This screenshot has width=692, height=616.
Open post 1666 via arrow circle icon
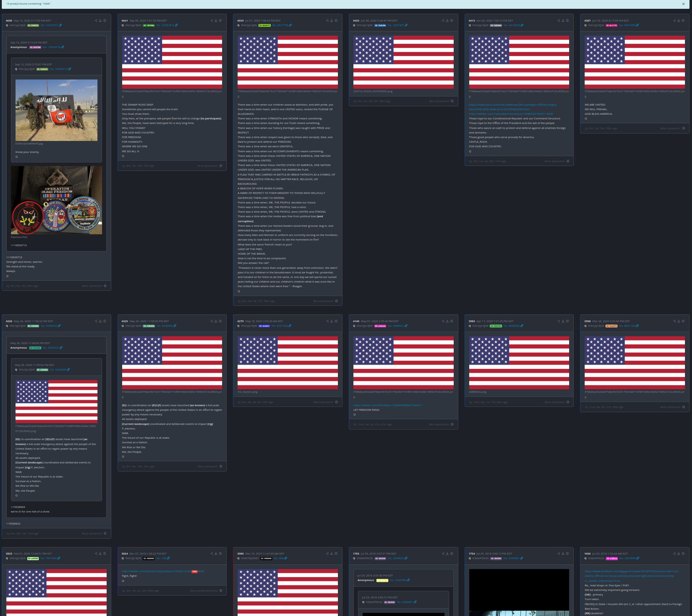pyautogui.click(x=683, y=553)
